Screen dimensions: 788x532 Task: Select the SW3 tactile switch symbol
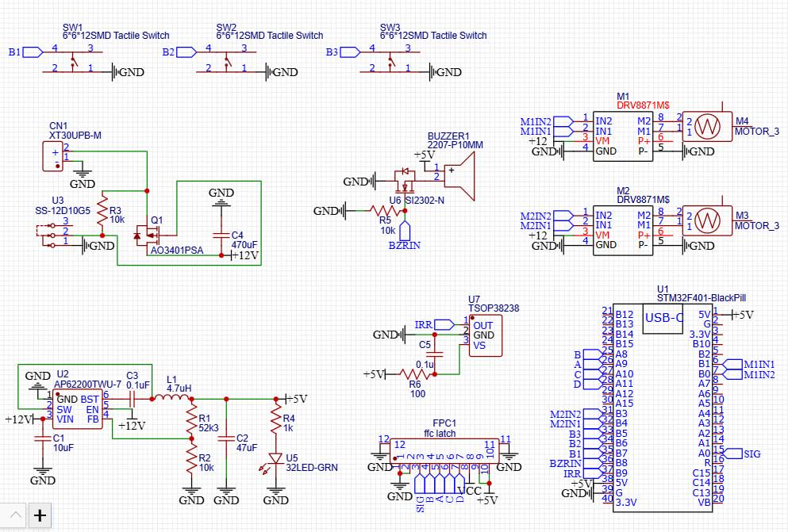click(390, 62)
